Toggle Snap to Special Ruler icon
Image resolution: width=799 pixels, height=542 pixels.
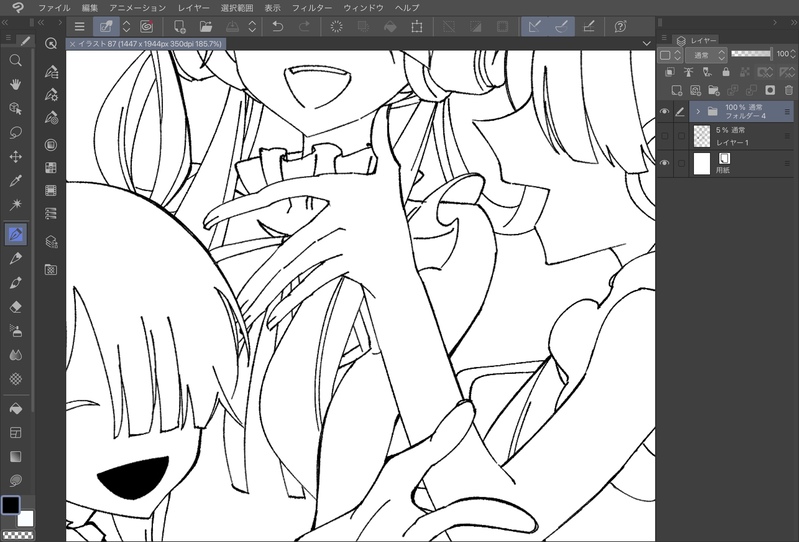point(562,26)
